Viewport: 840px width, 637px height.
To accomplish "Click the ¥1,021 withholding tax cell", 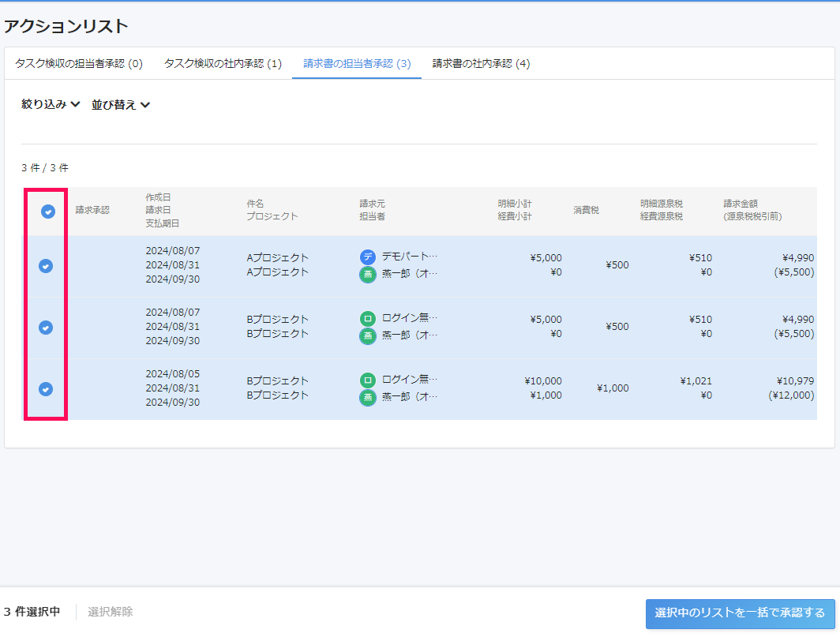I will pyautogui.click(x=696, y=381).
